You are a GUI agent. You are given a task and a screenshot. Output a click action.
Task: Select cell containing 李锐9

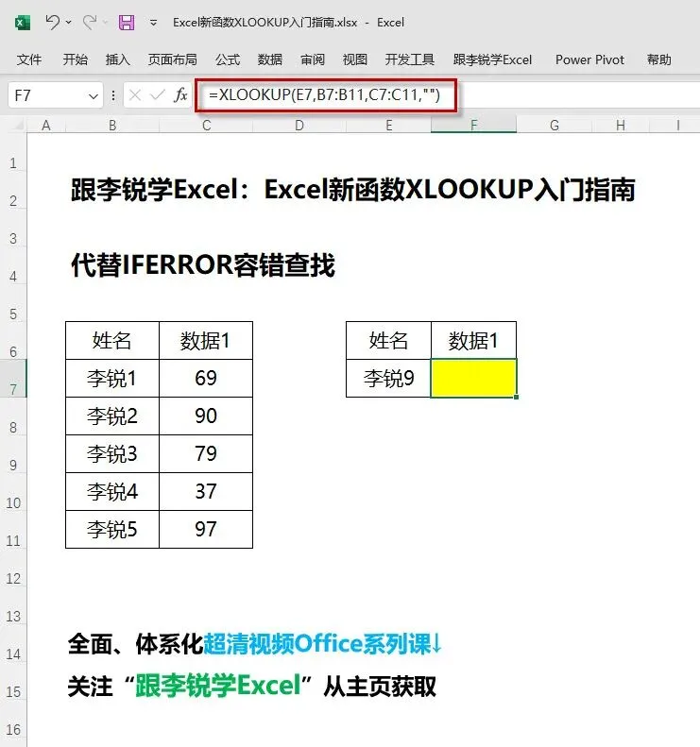click(x=389, y=379)
